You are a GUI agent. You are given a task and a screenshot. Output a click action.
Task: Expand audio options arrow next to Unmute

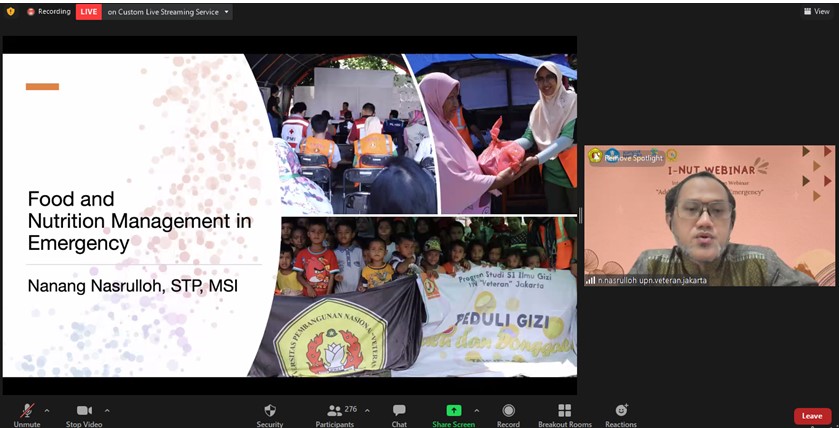point(47,411)
